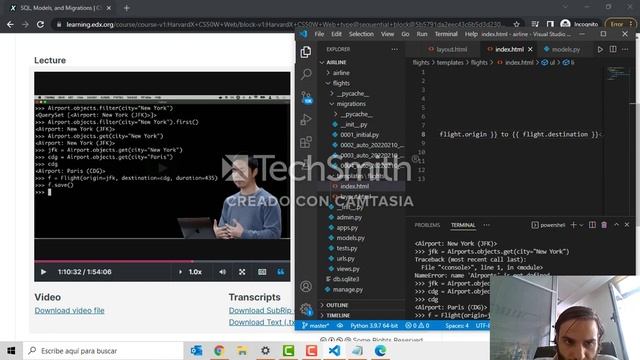Screen dimensions: 640x360
Task: Open 0001_initial.py in Explorer
Action: [x=359, y=135]
